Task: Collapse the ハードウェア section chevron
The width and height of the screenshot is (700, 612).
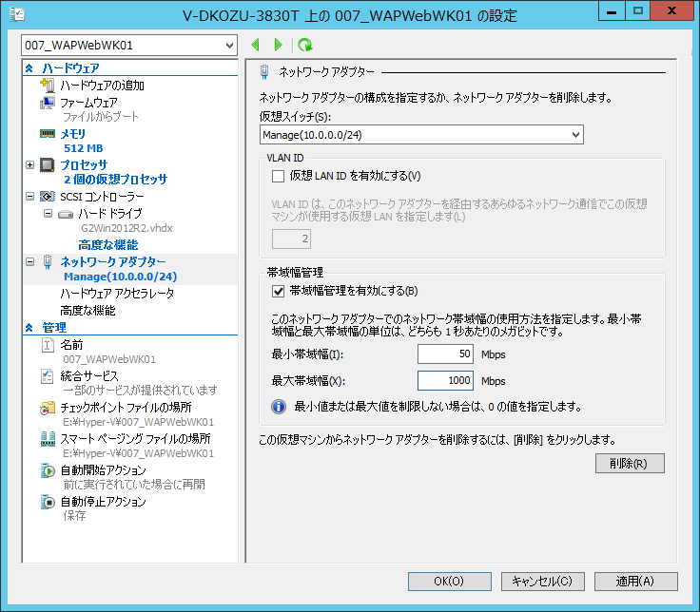Action: pyautogui.click(x=29, y=68)
